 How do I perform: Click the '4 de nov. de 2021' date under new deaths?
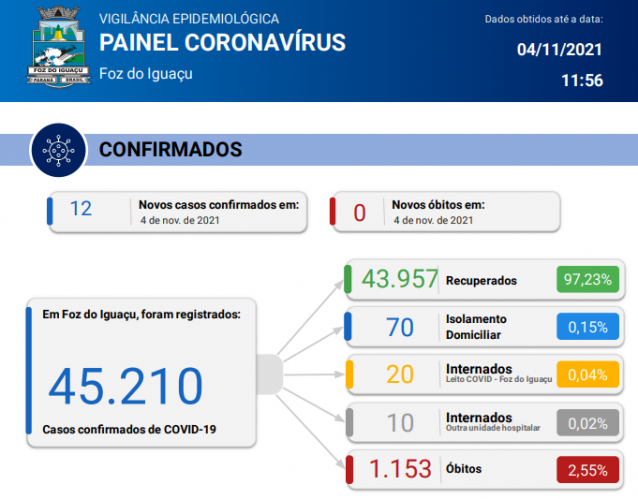click(433, 221)
